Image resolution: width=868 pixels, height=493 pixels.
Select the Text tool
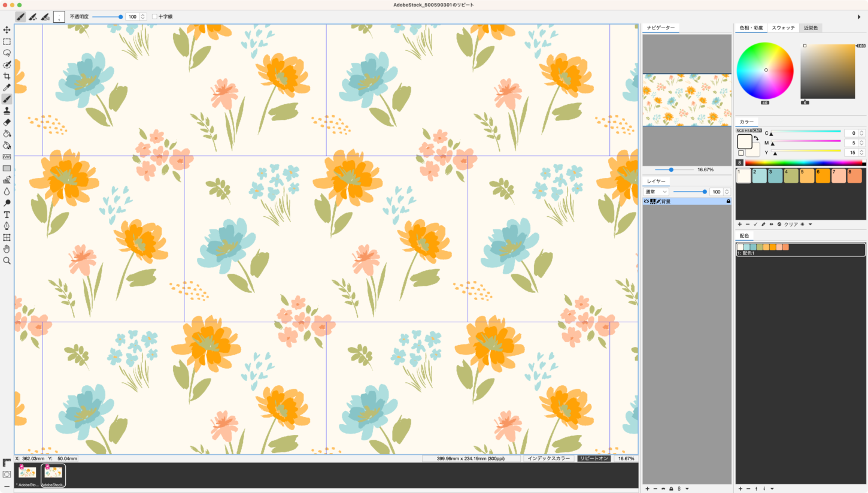[x=7, y=214]
